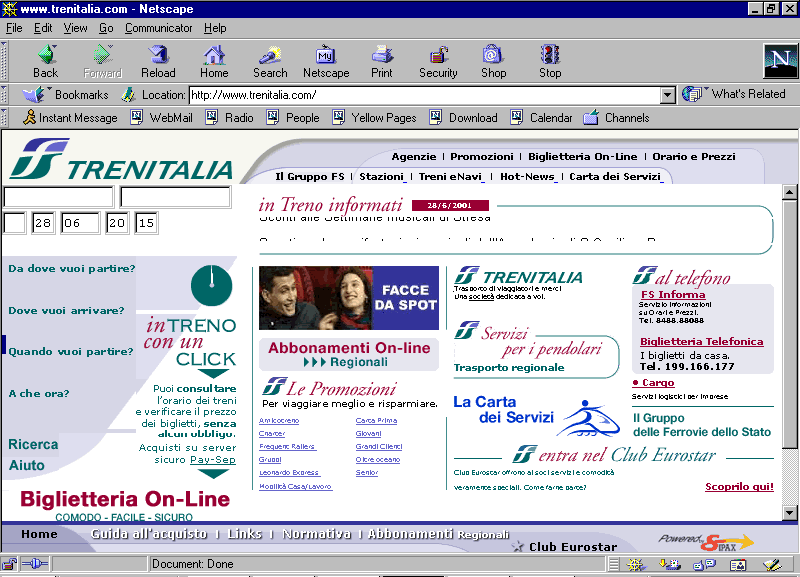Open My Netscape toolbar icon
Viewport: 800px width, 577px height.
(x=326, y=61)
